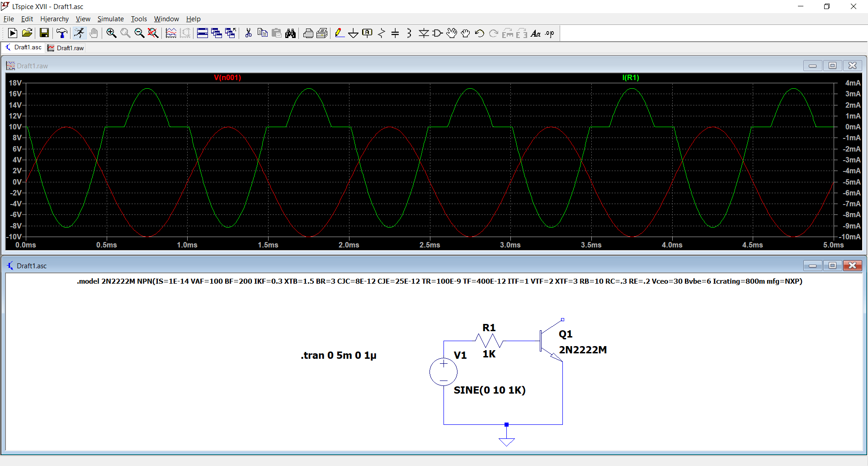
Task: Click the Print Setup toolbar icon
Action: tap(308, 33)
